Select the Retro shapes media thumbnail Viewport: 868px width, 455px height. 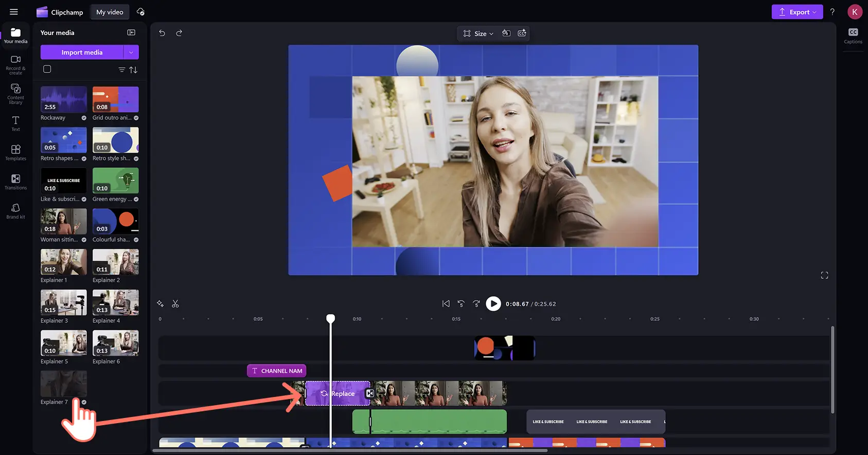pos(64,140)
